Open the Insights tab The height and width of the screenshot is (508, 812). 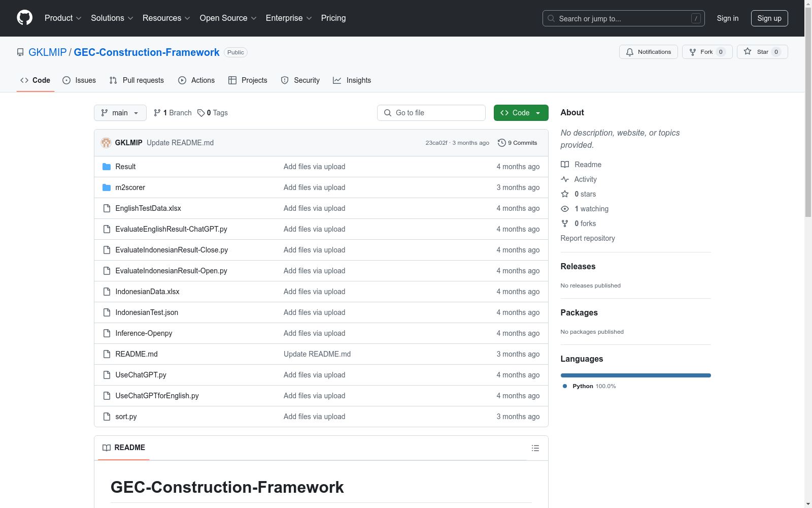[352, 80]
